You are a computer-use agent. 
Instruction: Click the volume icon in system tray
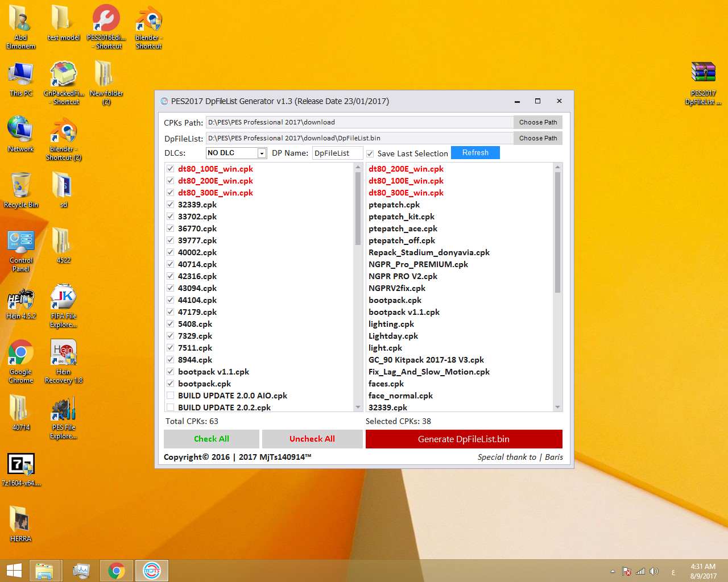click(x=654, y=571)
